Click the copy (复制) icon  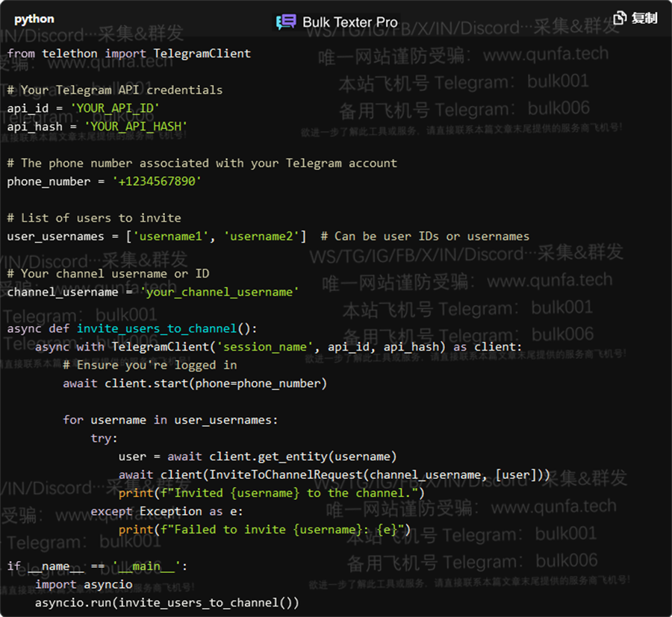[619, 18]
